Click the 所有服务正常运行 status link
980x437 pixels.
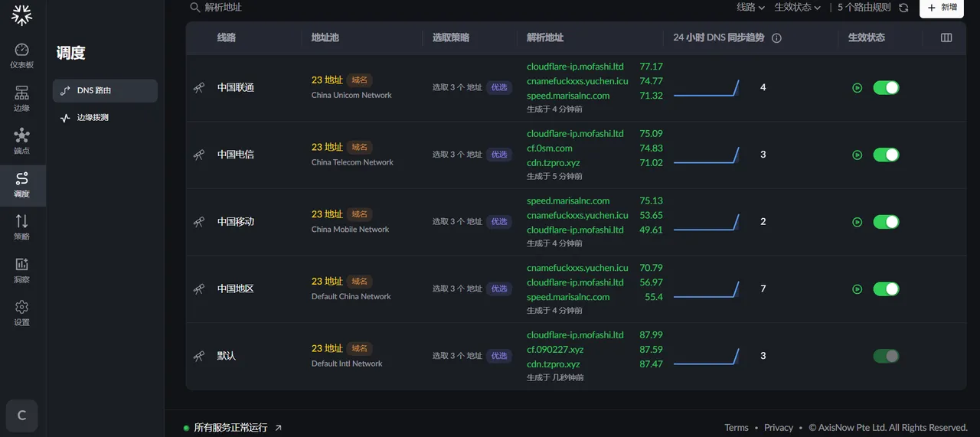230,428
